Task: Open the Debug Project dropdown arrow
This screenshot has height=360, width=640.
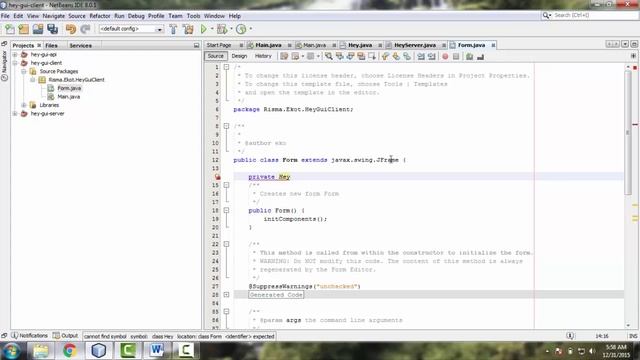Action: coord(231,29)
